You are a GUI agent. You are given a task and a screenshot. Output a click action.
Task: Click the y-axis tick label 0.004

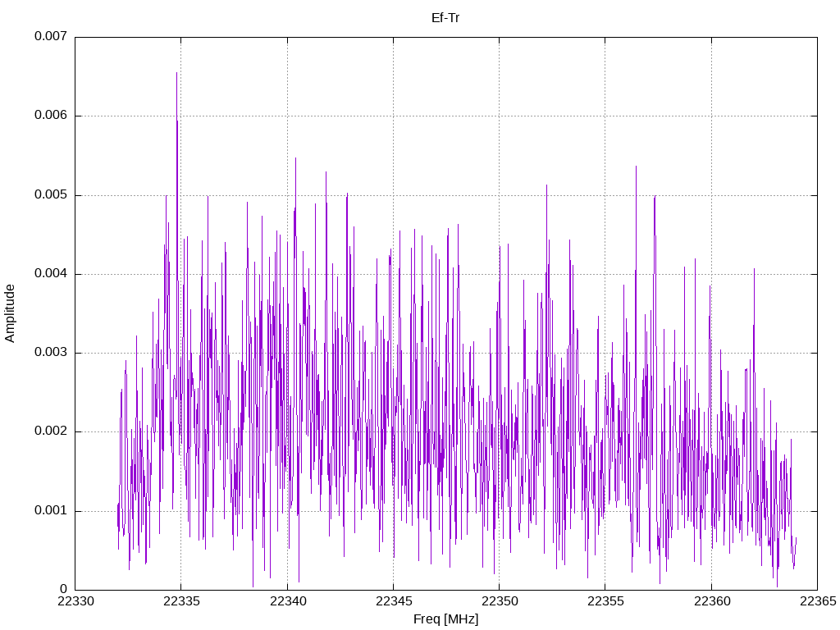click(51, 274)
